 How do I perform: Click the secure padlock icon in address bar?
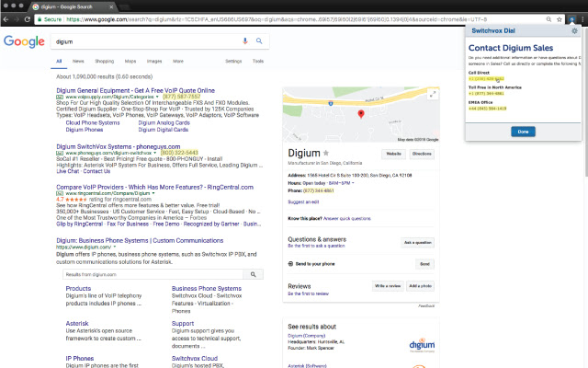(x=40, y=19)
